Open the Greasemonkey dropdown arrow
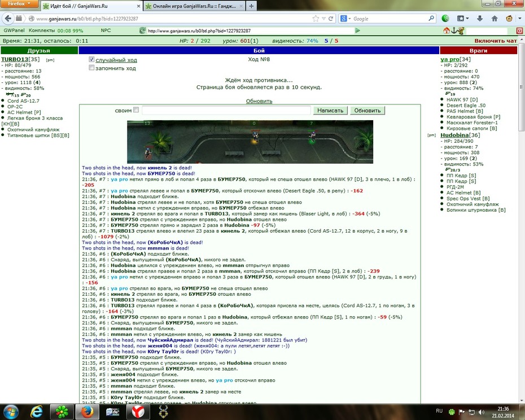The image size is (525, 420). pyautogui.click(x=520, y=19)
